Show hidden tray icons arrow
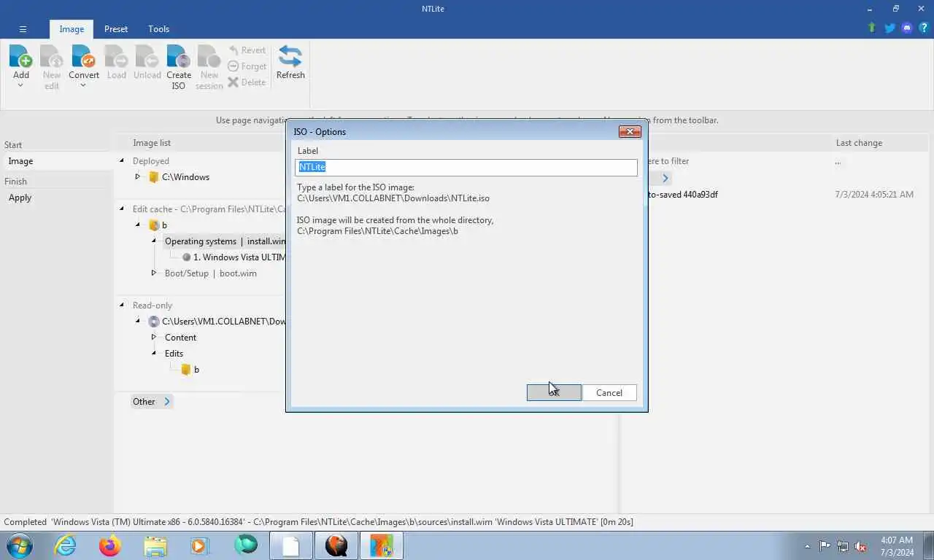Image resolution: width=934 pixels, height=560 pixels. [x=807, y=546]
